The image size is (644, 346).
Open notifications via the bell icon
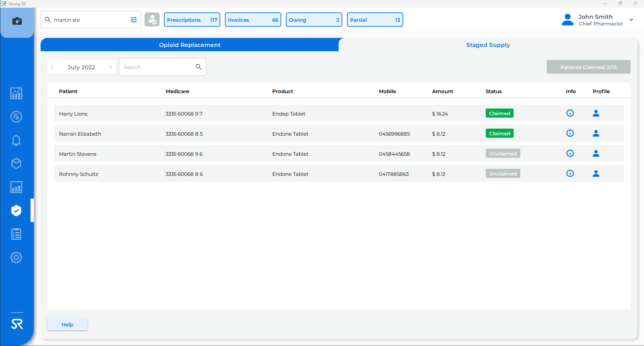(16, 140)
